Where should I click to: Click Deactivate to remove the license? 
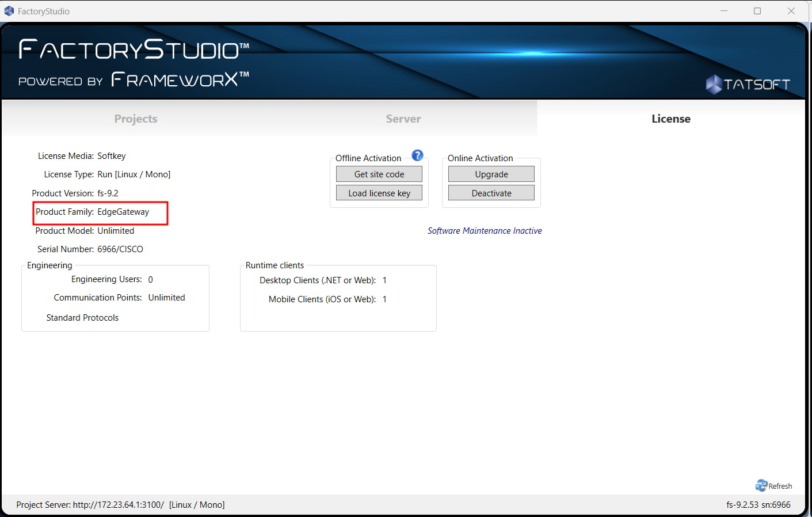point(491,193)
